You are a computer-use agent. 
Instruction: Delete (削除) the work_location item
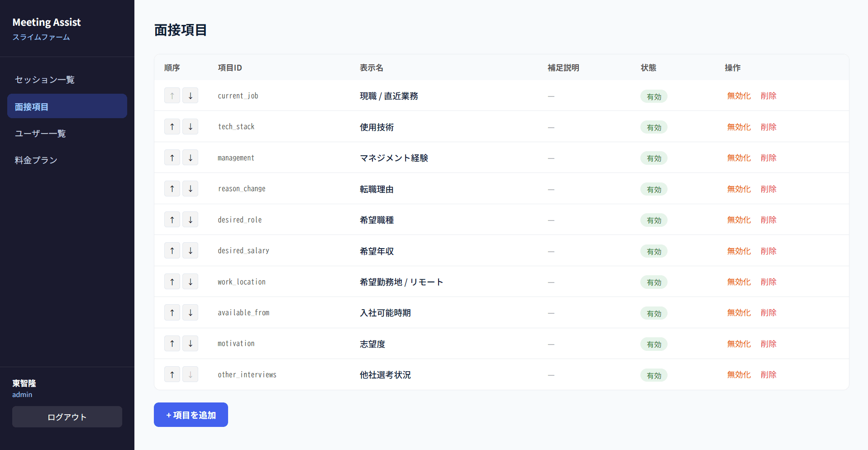[768, 282]
